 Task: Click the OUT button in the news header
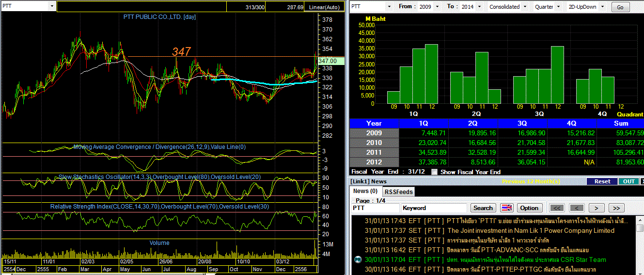tap(628, 181)
